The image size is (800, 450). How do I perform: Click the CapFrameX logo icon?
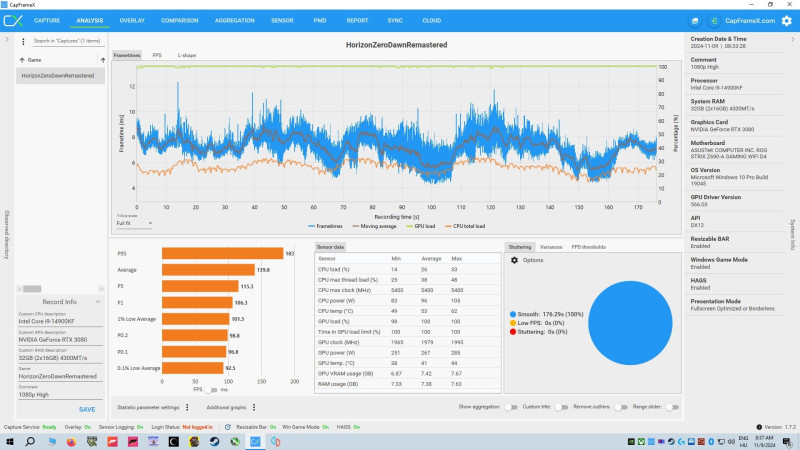coord(13,21)
